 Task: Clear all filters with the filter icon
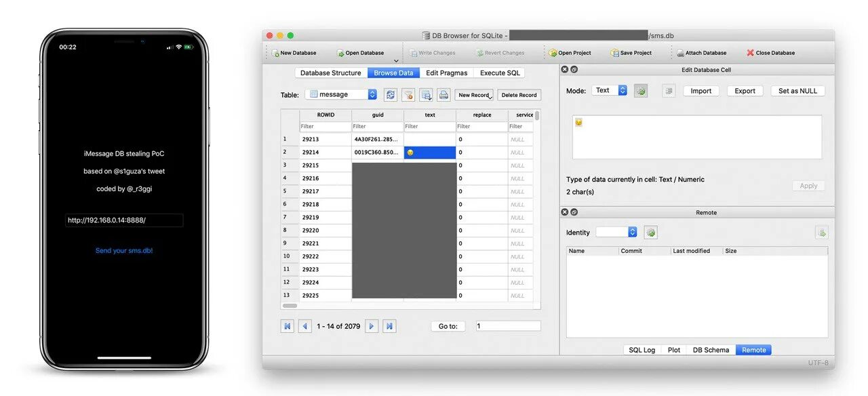(408, 95)
